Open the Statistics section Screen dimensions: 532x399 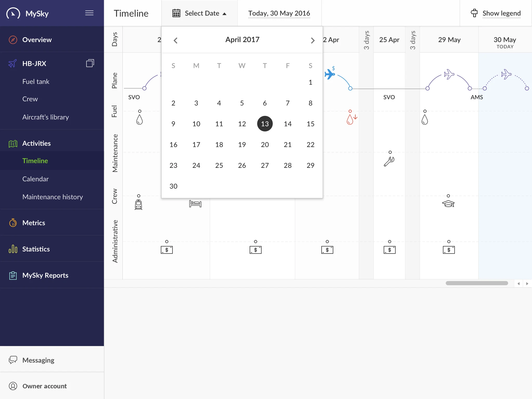point(52,249)
